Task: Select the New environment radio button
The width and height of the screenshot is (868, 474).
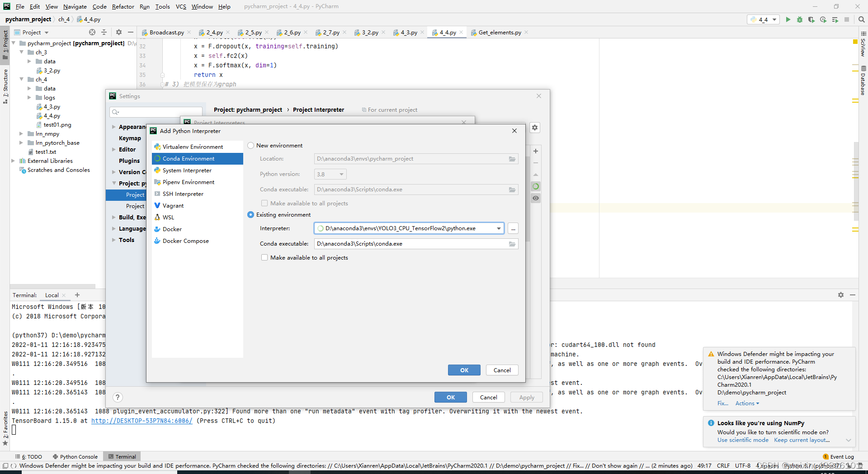Action: tap(250, 146)
